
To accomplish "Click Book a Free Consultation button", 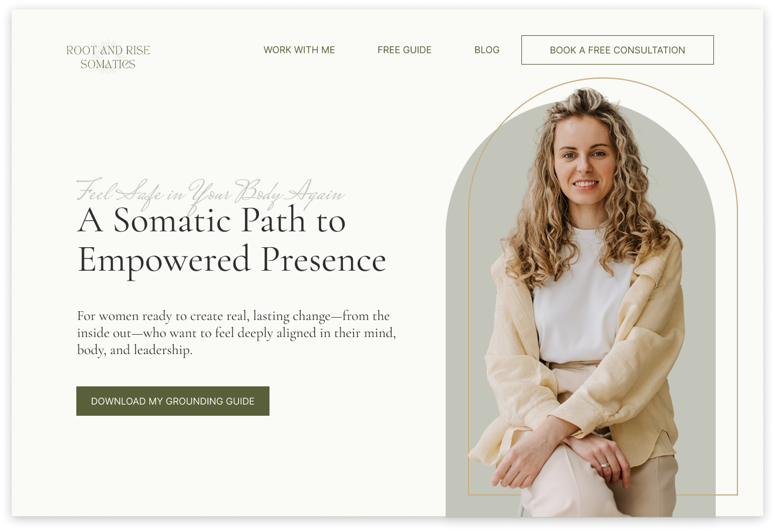I will click(x=618, y=50).
